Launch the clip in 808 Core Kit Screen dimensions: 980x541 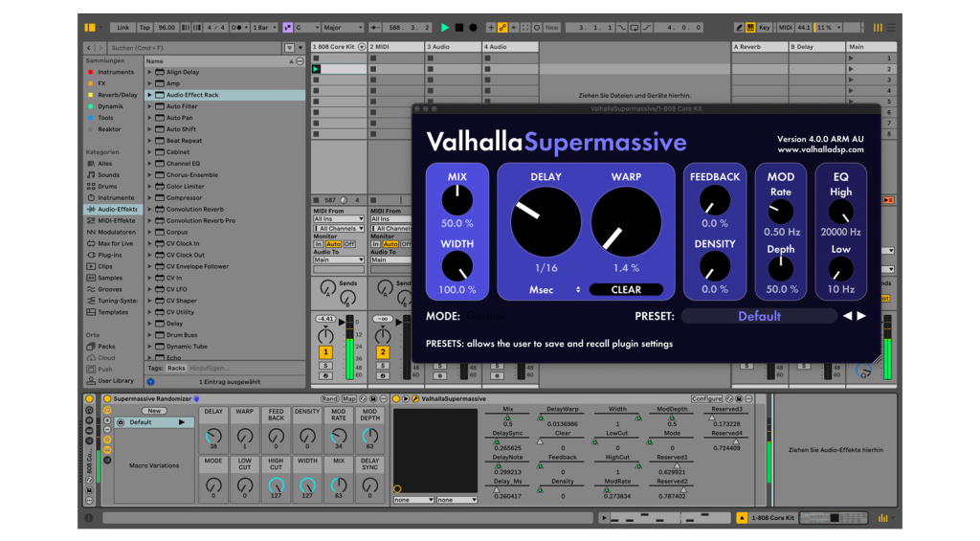point(316,70)
